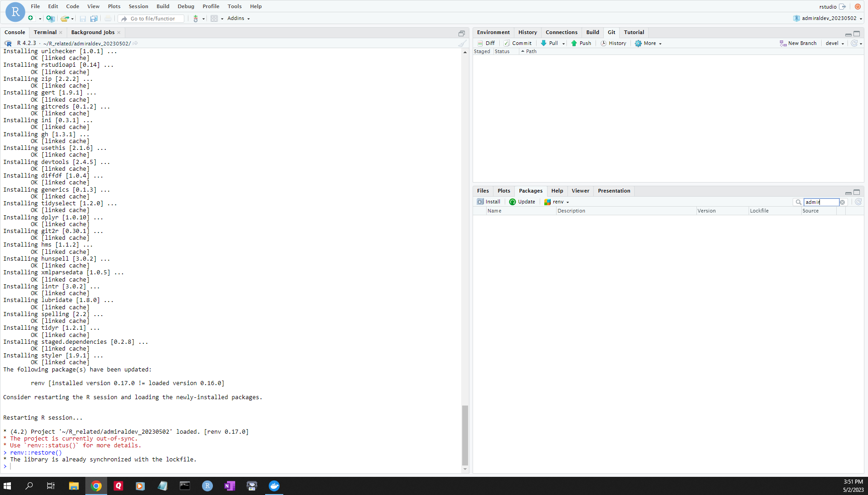Open the Presentation tab

coord(614,191)
